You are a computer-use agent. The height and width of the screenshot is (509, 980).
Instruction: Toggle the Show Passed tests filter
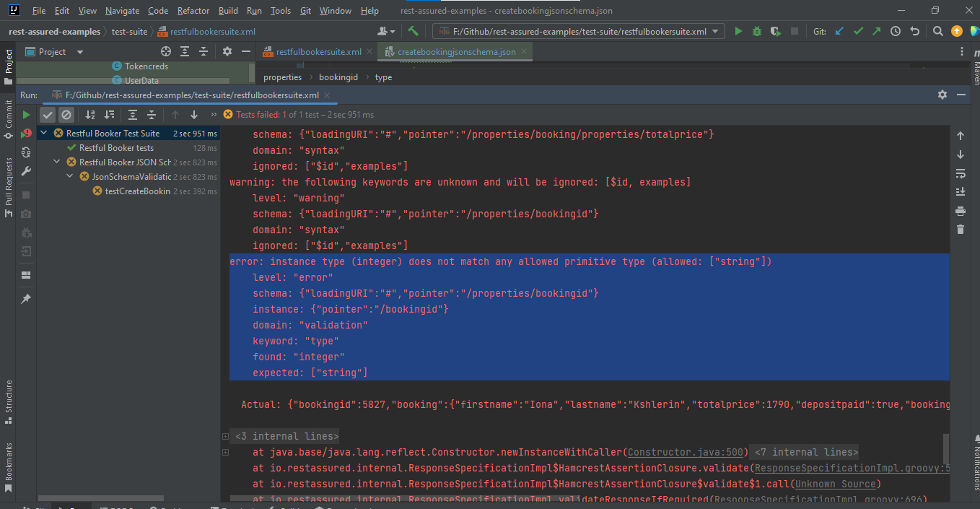click(x=48, y=114)
